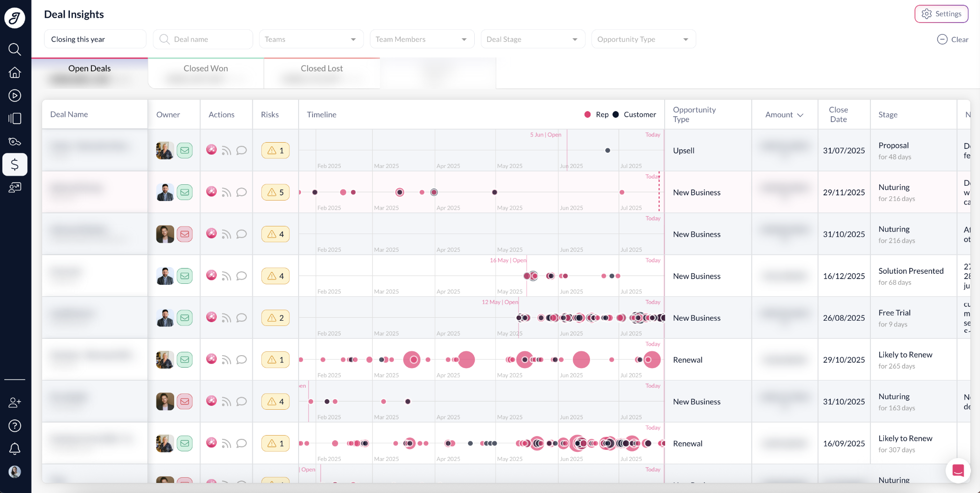Click comment icon in Upsell deal row
This screenshot has height=493, width=980.
(x=242, y=150)
